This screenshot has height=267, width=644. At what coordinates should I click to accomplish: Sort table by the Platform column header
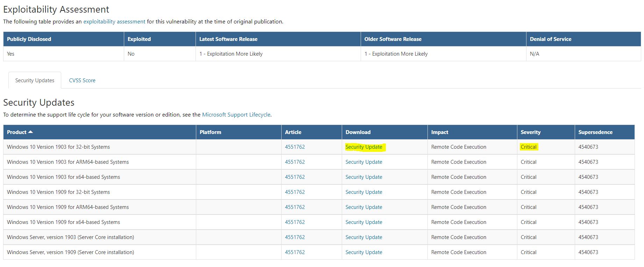pos(210,132)
